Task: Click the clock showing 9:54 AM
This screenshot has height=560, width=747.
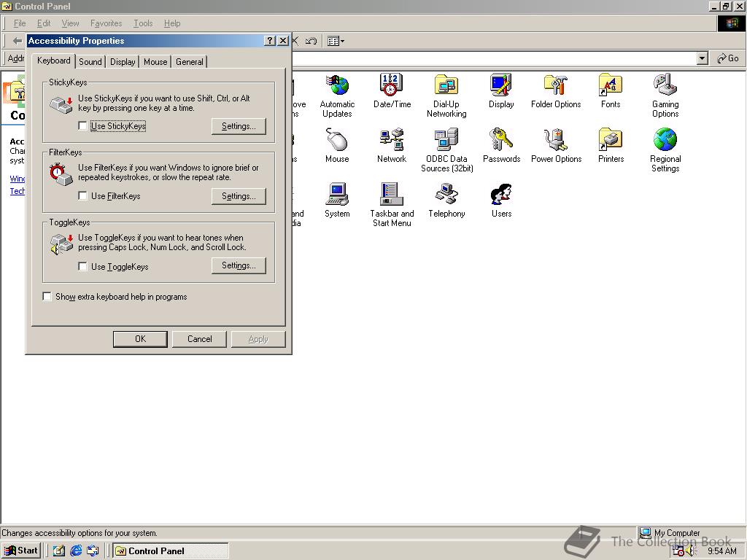Action: [721, 551]
